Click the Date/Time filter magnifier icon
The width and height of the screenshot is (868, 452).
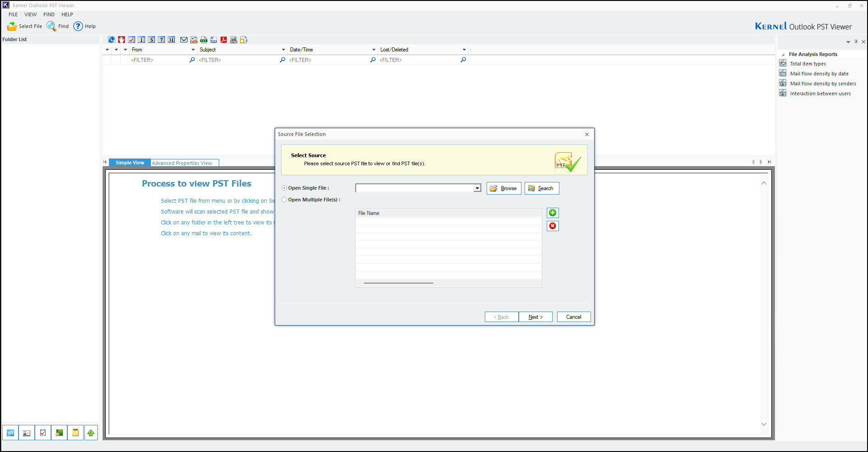coord(373,60)
